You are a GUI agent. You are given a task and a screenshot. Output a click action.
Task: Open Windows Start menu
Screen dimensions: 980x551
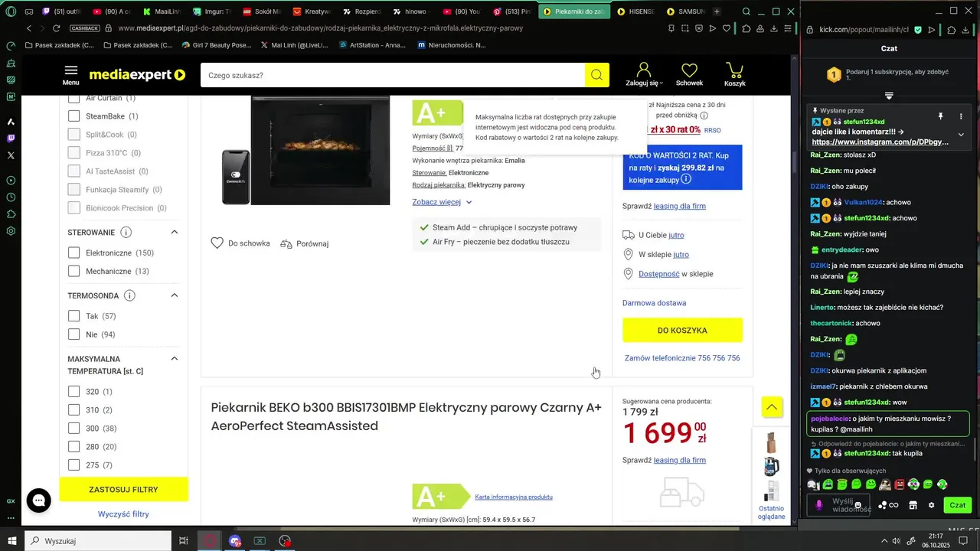pos(12,541)
